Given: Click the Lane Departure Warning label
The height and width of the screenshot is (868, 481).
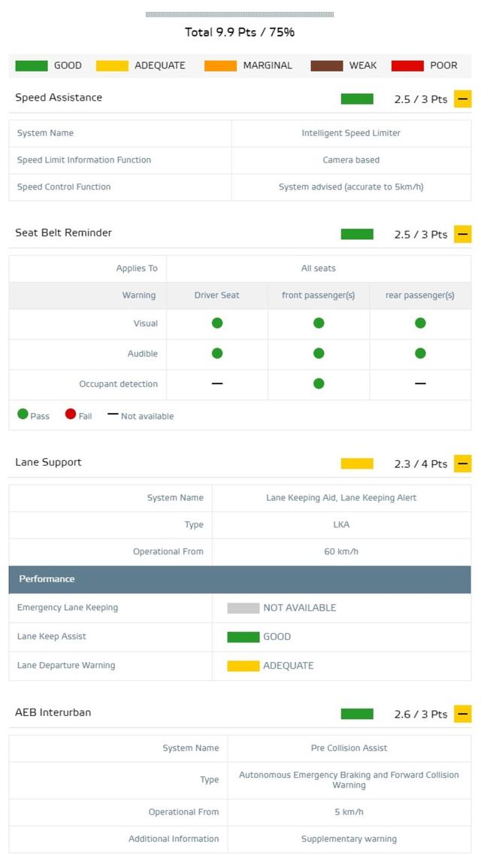Looking at the screenshot, I should coord(66,666).
